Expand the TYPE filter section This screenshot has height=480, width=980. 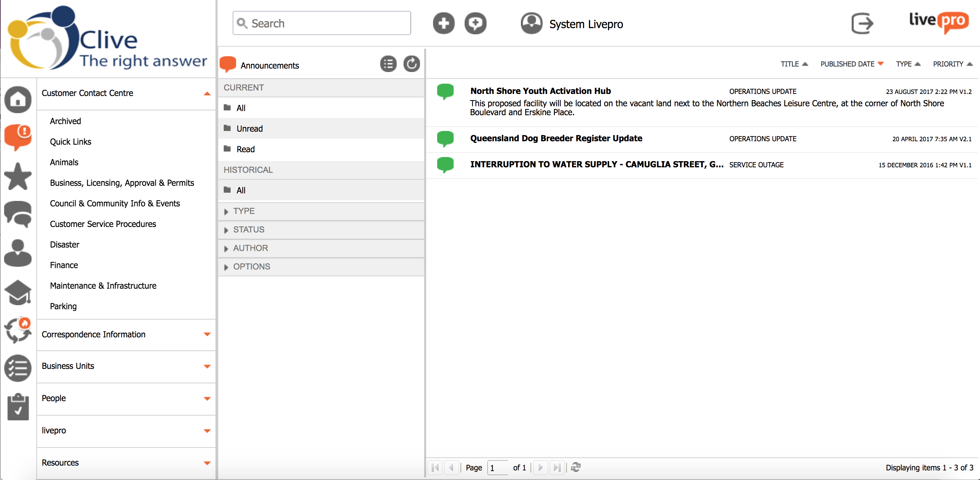click(244, 211)
